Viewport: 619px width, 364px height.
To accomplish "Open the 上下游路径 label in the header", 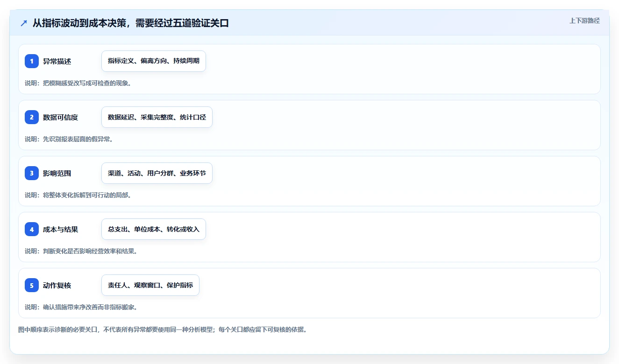I will point(584,21).
